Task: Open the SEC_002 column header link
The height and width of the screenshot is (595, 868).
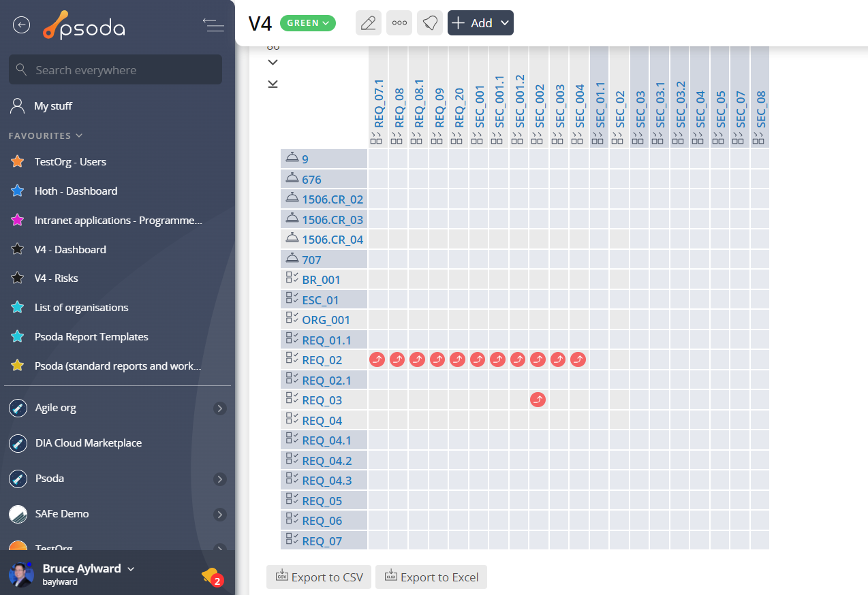Action: (540, 106)
